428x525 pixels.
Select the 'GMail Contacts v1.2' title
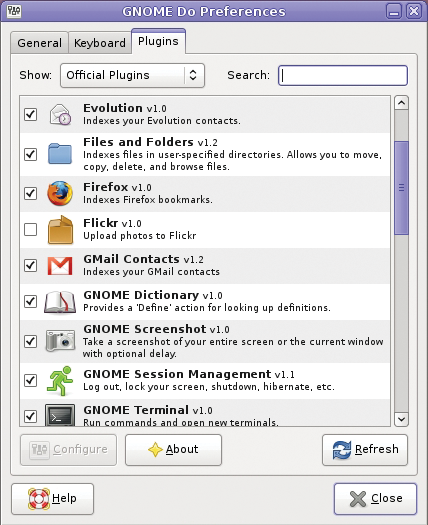[143, 259]
